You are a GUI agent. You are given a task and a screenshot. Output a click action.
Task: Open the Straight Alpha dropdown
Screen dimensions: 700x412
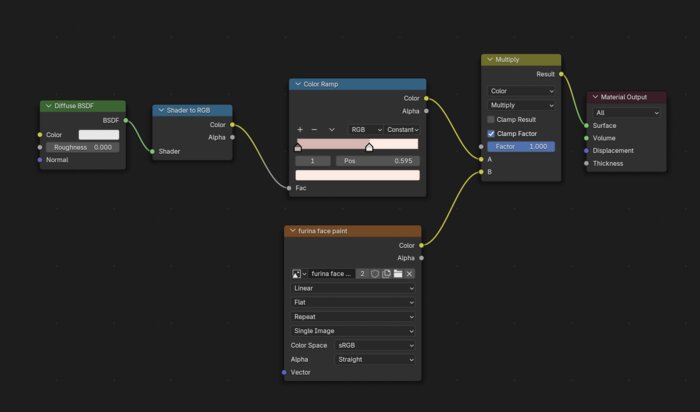375,360
